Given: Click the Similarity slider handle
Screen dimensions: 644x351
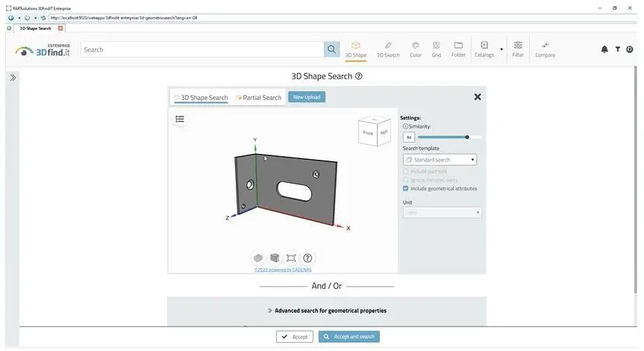Looking at the screenshot, I should (467, 137).
